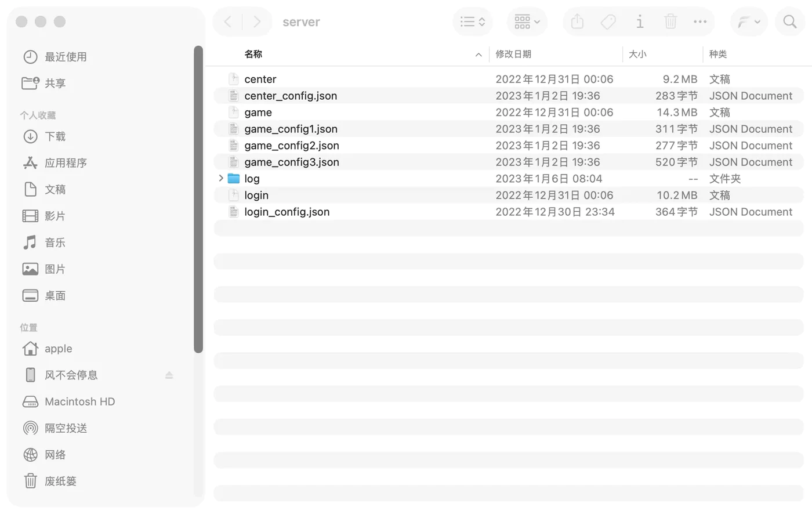The height and width of the screenshot is (514, 812).
Task: Expand the log folder disclosure arrow
Action: tap(221, 179)
